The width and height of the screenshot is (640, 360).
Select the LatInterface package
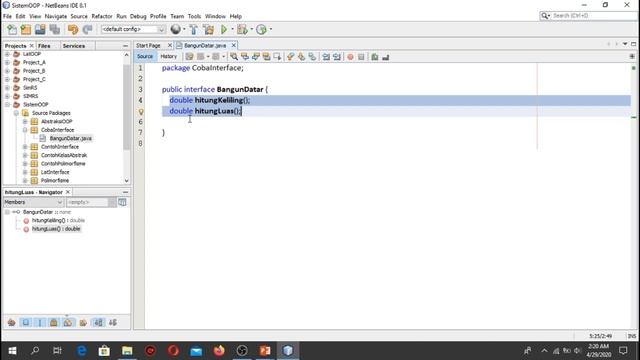pos(55,172)
